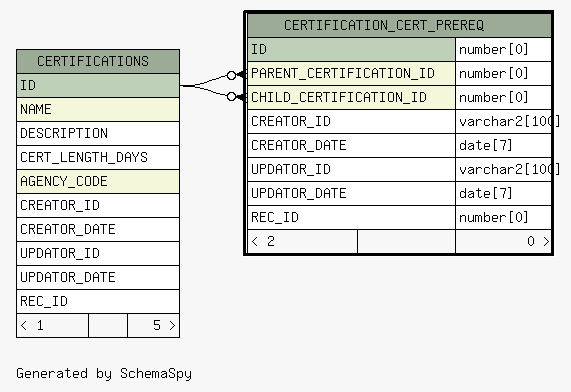Click the '< 2' parents count in PREREQ table
The height and width of the screenshot is (392, 571).
click(x=303, y=242)
